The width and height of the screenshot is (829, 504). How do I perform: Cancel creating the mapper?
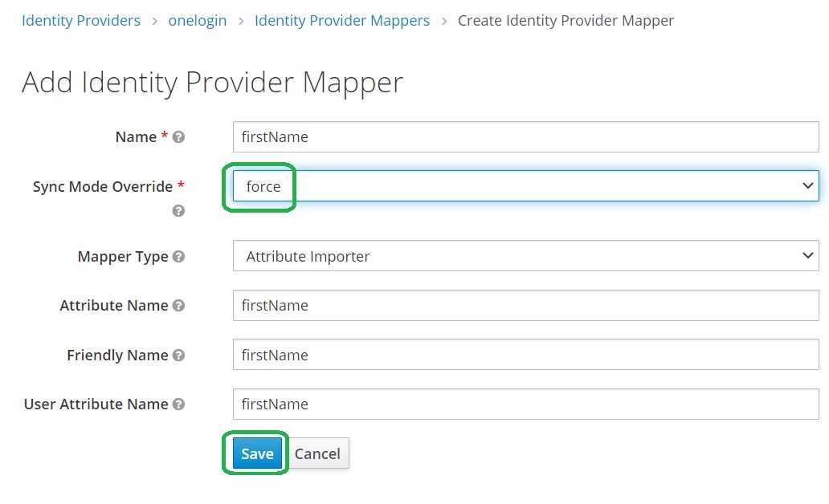(317, 453)
